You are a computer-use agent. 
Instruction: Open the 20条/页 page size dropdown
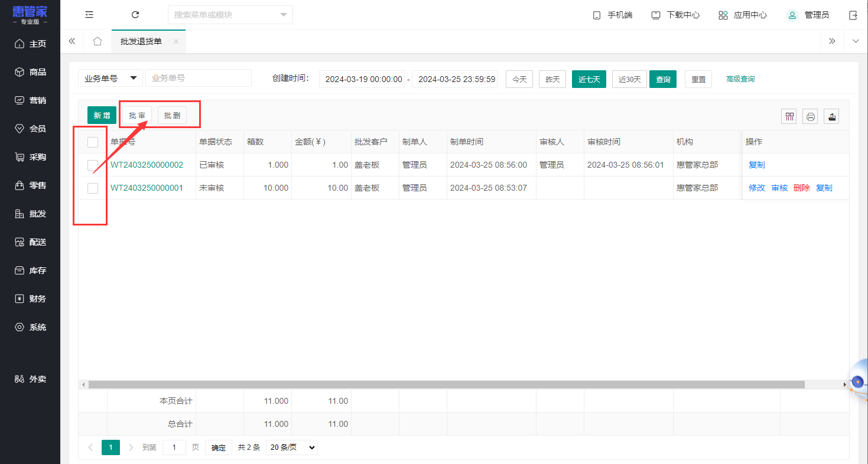(x=292, y=447)
